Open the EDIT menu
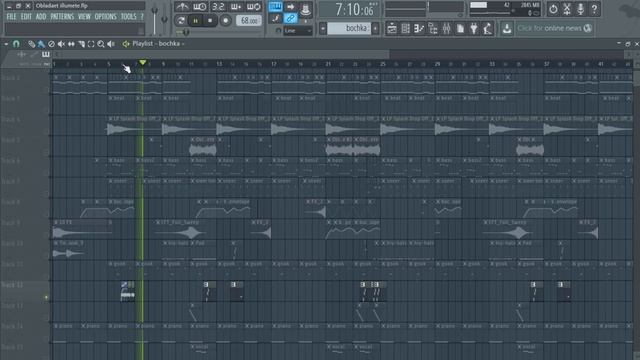This screenshot has height=360, width=640. pyautogui.click(x=26, y=17)
